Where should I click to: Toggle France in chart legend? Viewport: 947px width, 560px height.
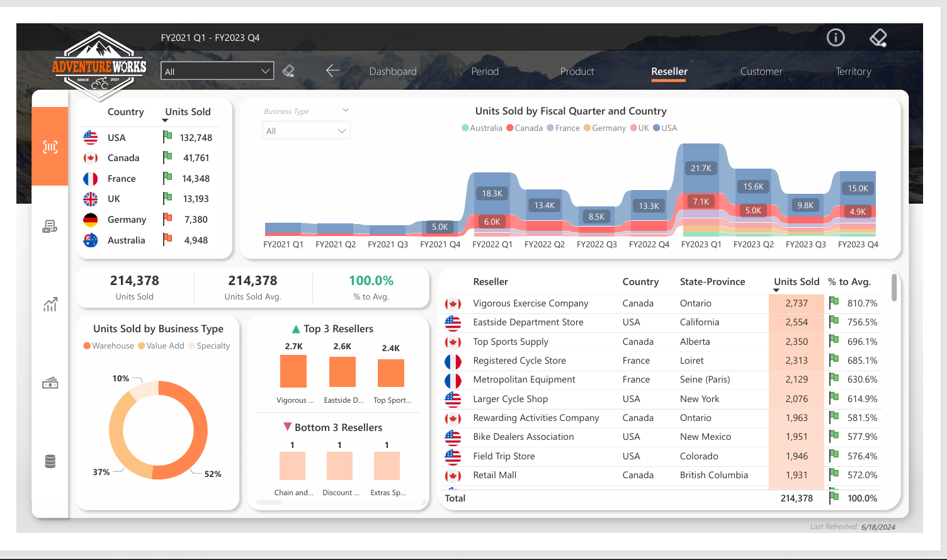pos(564,128)
